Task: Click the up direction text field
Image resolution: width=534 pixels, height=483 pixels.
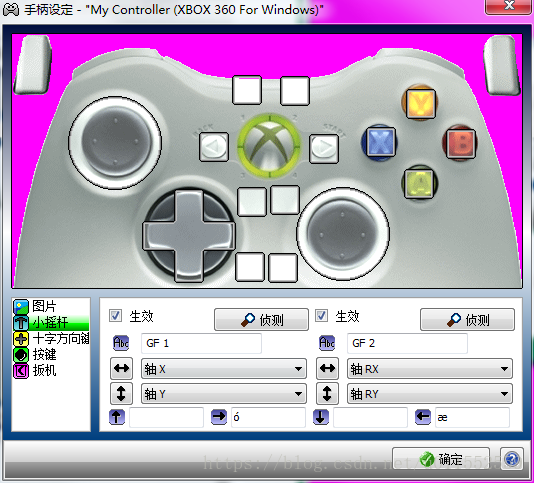Action: click(x=167, y=417)
